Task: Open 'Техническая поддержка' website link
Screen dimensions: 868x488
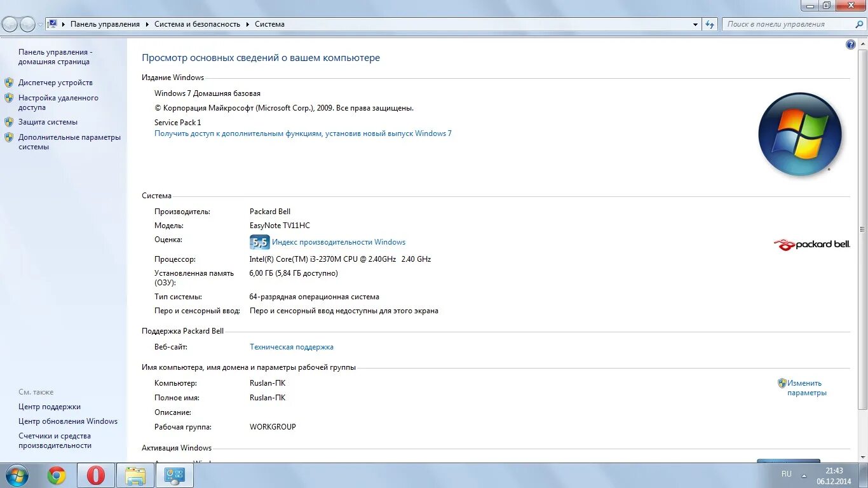Action: 292,347
